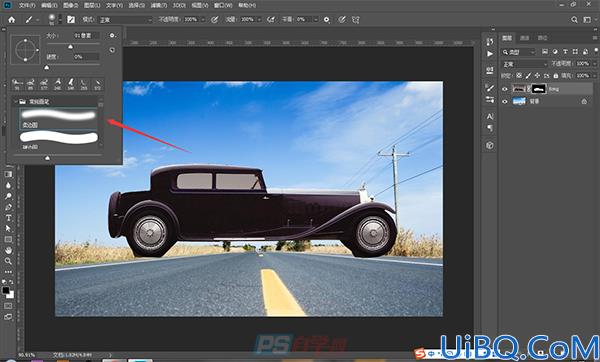Select the Type tool

(8, 218)
